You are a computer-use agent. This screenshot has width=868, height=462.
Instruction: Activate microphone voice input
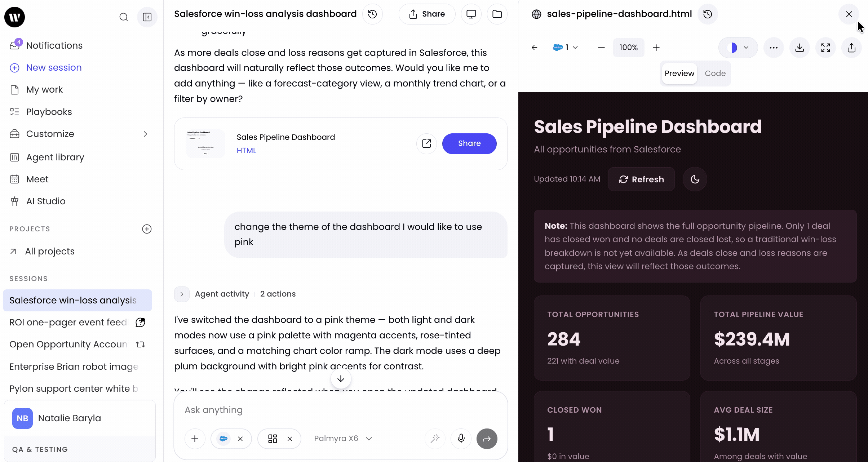pyautogui.click(x=461, y=439)
